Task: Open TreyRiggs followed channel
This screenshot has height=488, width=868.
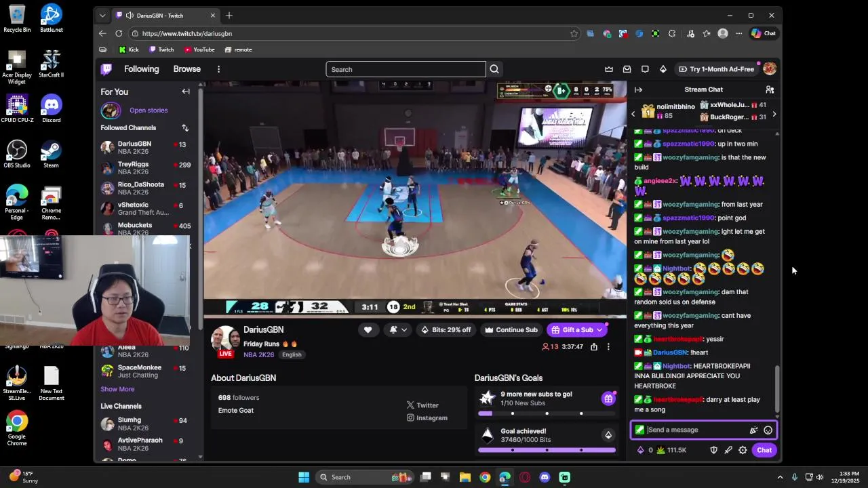Action: (146, 168)
